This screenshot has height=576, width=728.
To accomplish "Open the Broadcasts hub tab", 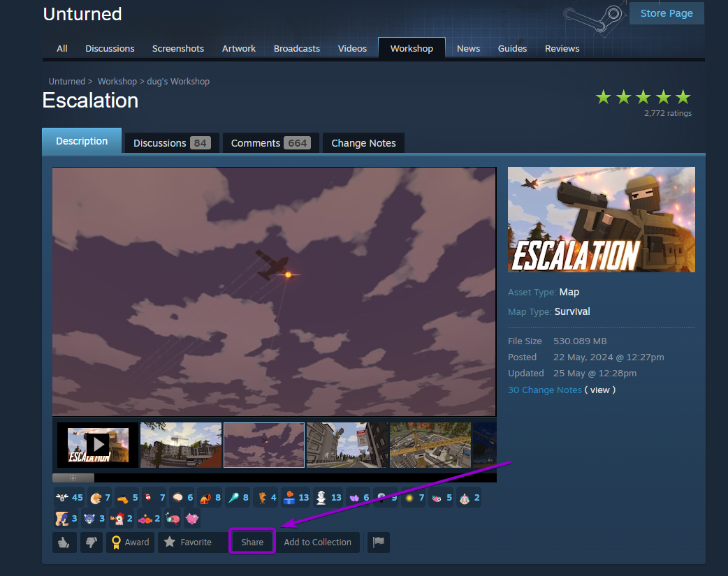I will [x=297, y=48].
